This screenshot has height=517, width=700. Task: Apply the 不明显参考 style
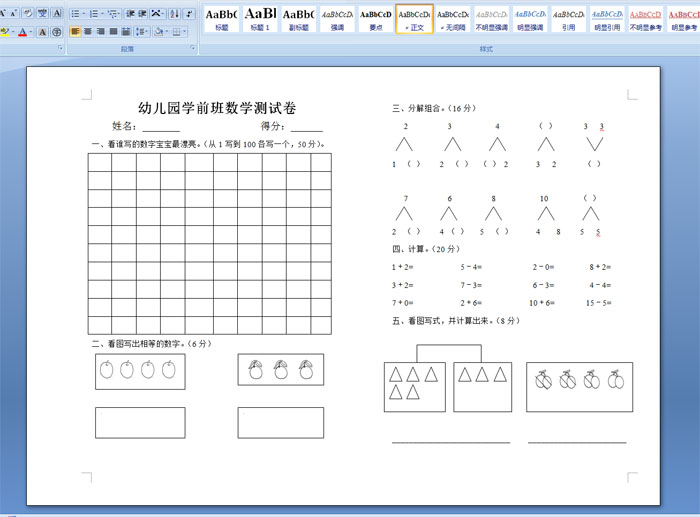[646, 19]
